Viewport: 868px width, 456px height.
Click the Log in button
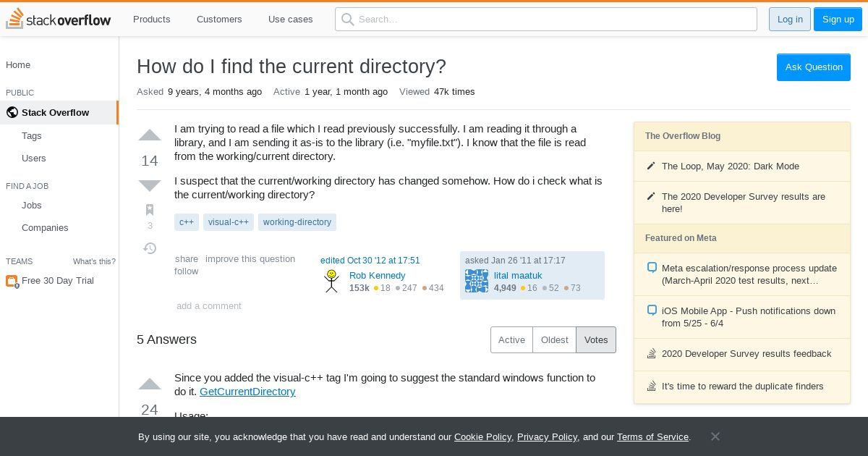pos(790,19)
